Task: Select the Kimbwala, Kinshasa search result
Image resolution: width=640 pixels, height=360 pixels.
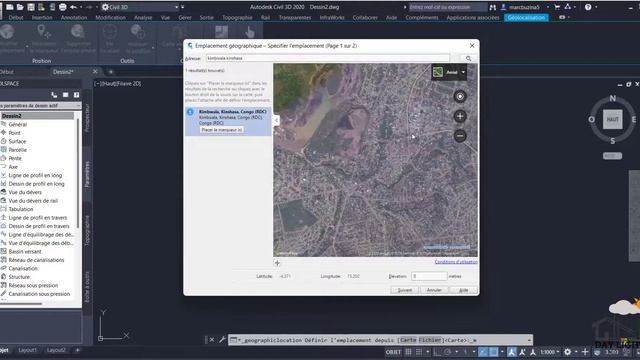Action: pos(228,121)
